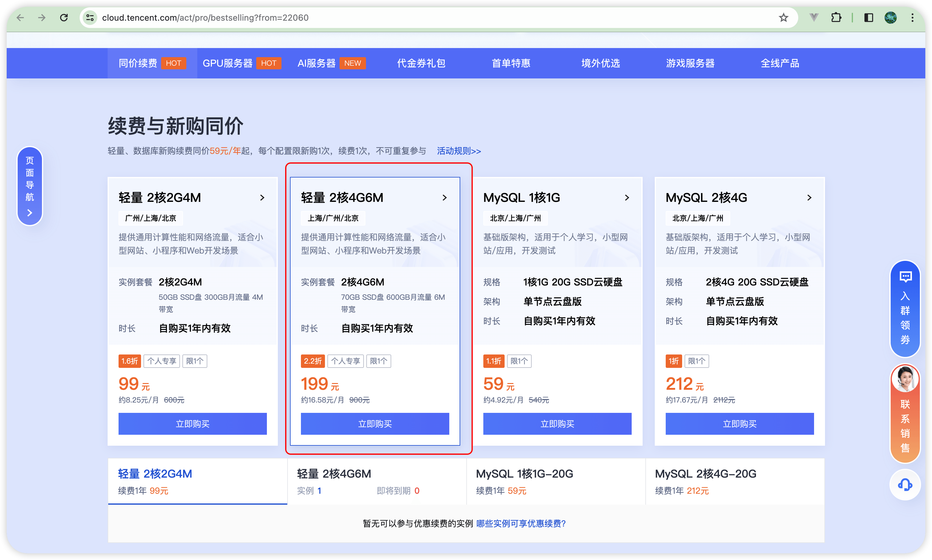Click the site info icon in address bar
This screenshot has height=560, width=932.
(90, 18)
